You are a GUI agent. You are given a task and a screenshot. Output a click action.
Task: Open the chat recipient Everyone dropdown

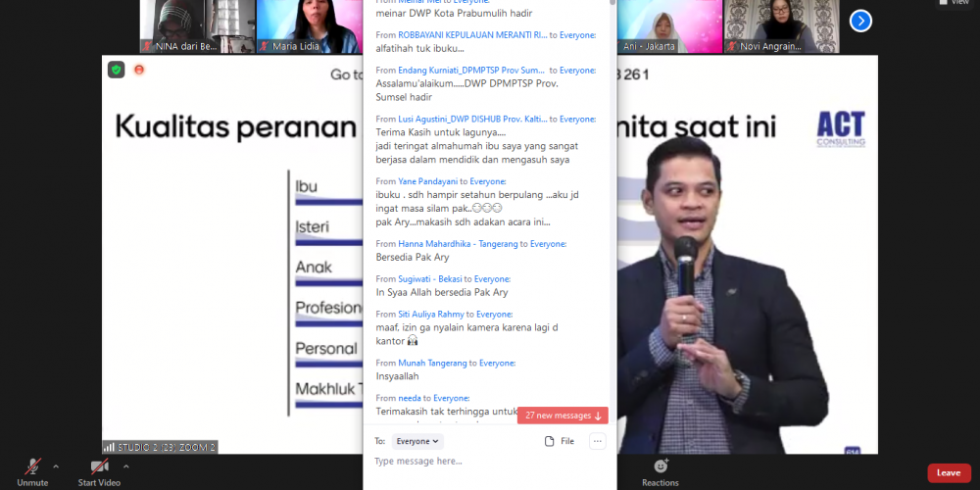417,442
